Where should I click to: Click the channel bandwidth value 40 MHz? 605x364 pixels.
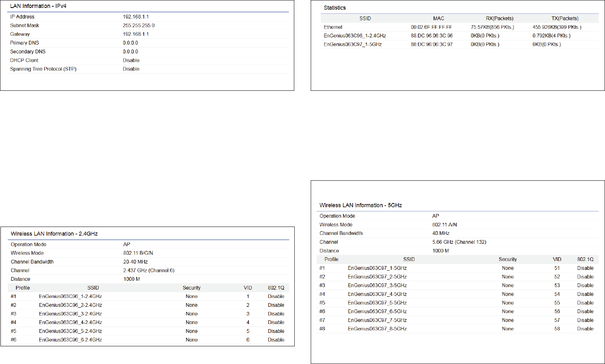[x=441, y=233]
